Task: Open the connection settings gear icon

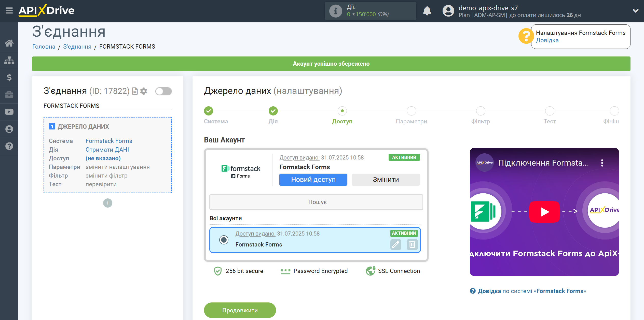Action: 144,91
